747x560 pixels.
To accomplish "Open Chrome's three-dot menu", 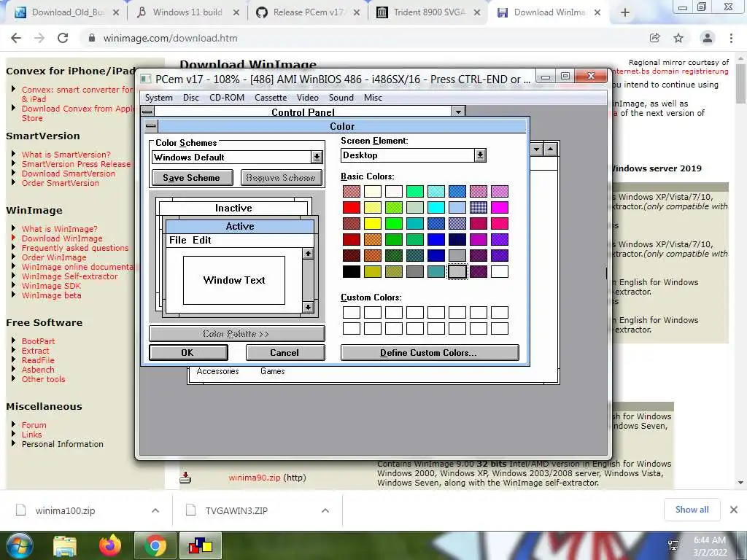I will [x=731, y=38].
